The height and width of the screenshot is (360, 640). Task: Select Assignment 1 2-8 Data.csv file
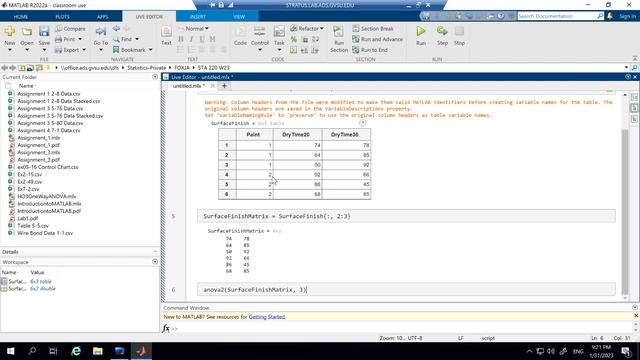click(49, 94)
